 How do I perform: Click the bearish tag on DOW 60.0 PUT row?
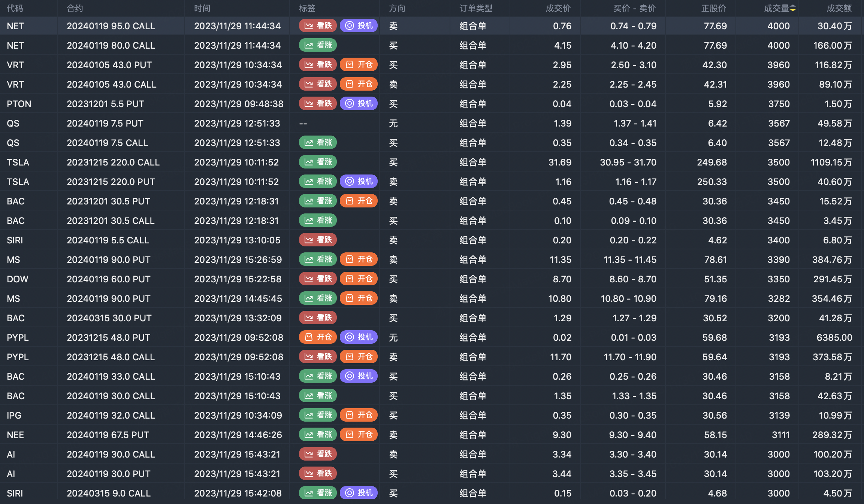pos(318,279)
